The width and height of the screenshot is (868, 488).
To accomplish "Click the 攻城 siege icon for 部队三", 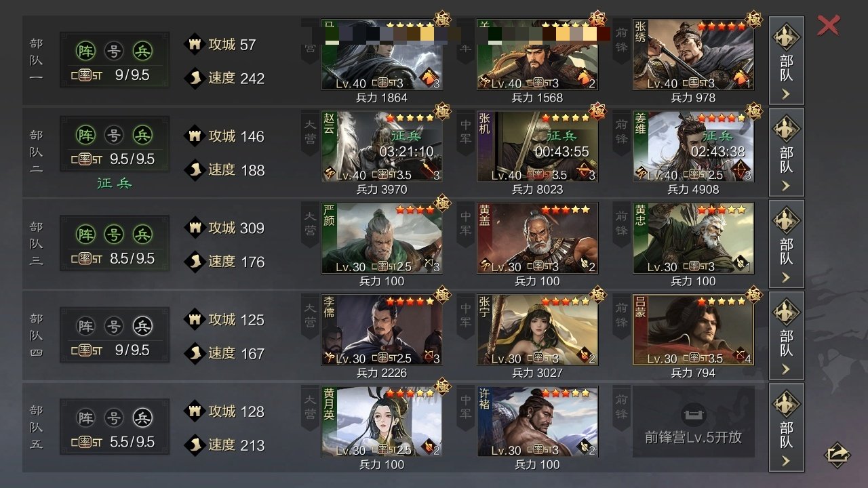I will tap(195, 228).
